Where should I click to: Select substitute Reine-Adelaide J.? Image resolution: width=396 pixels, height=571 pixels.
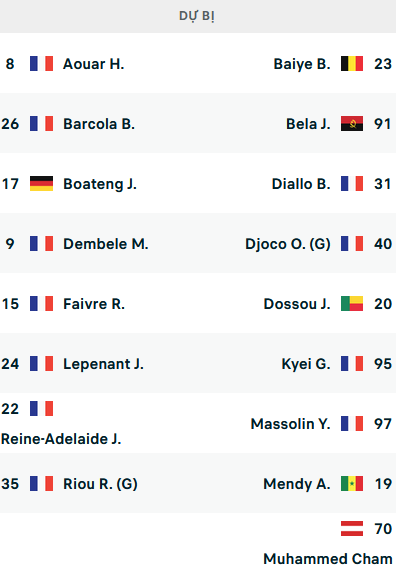(x=61, y=439)
